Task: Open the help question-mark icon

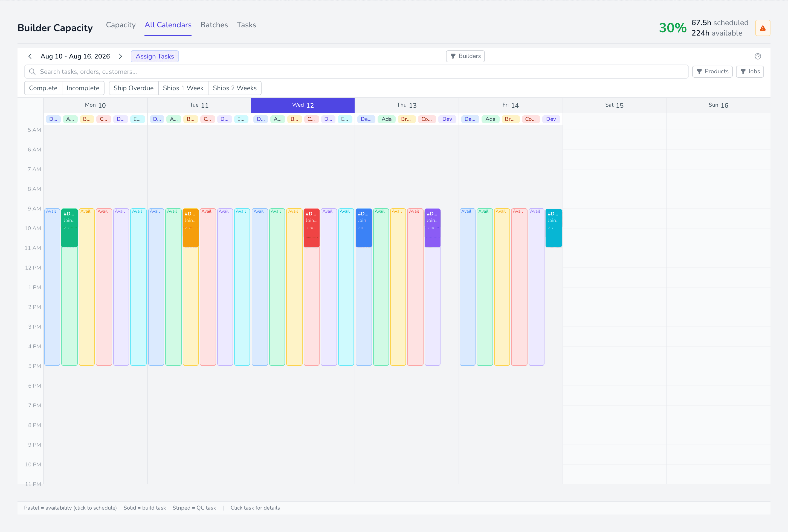Action: tap(758, 56)
